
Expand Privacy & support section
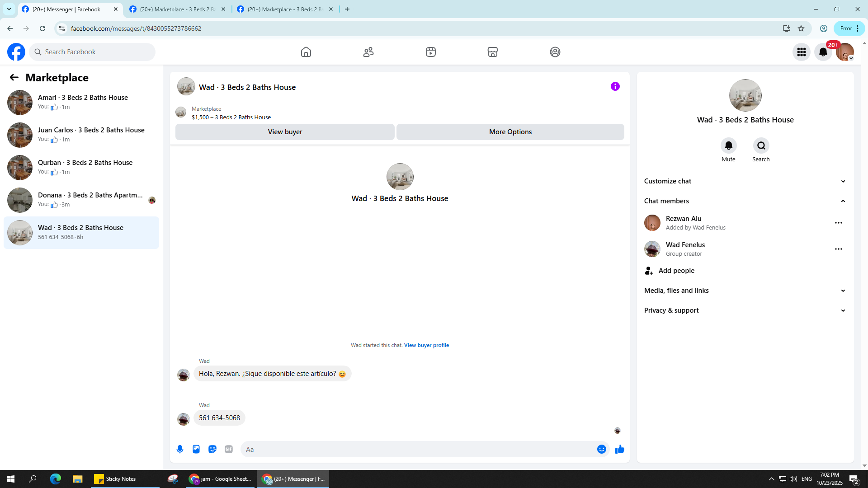[x=745, y=310]
